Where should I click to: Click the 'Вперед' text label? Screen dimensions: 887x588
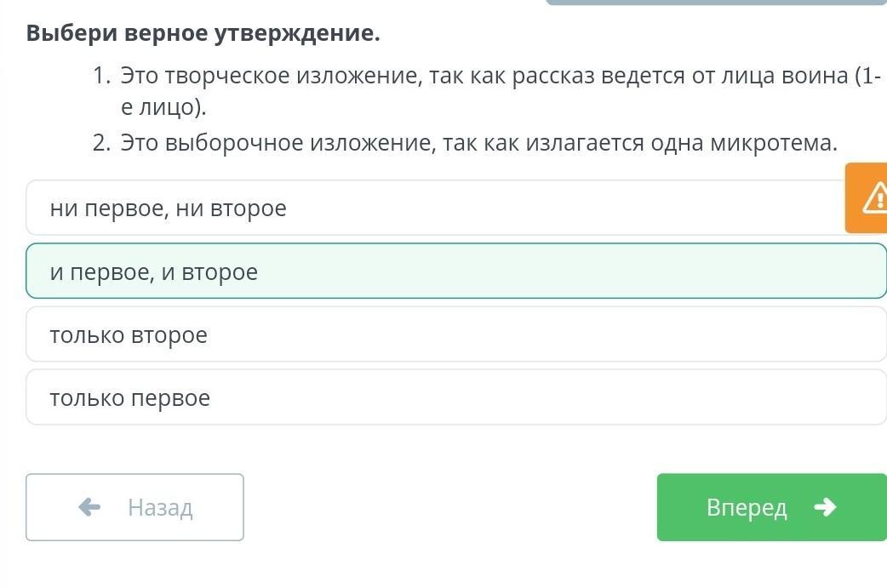(x=747, y=508)
